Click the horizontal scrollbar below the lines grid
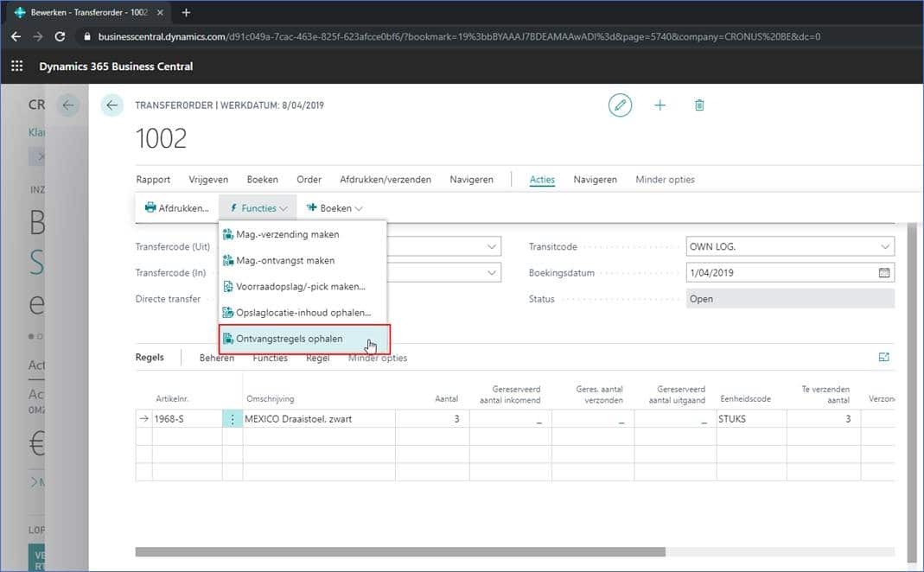Screen dimensions: 924x572 [x=400, y=552]
